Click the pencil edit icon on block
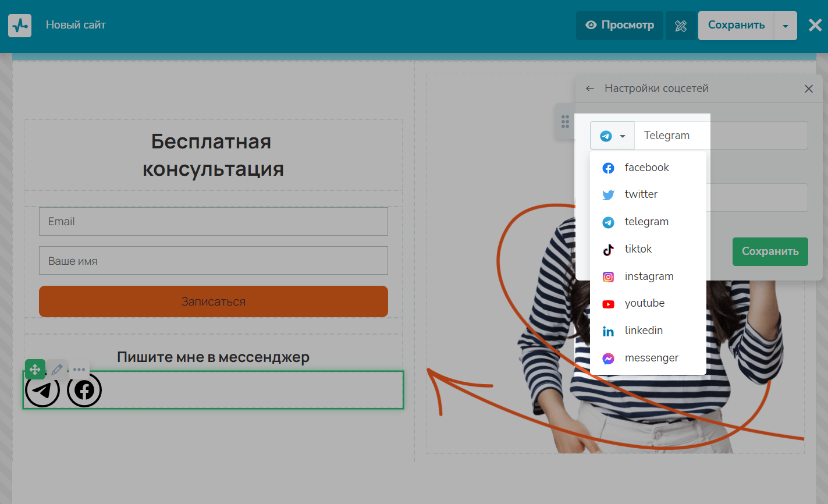Image resolution: width=828 pixels, height=504 pixels. point(57,369)
